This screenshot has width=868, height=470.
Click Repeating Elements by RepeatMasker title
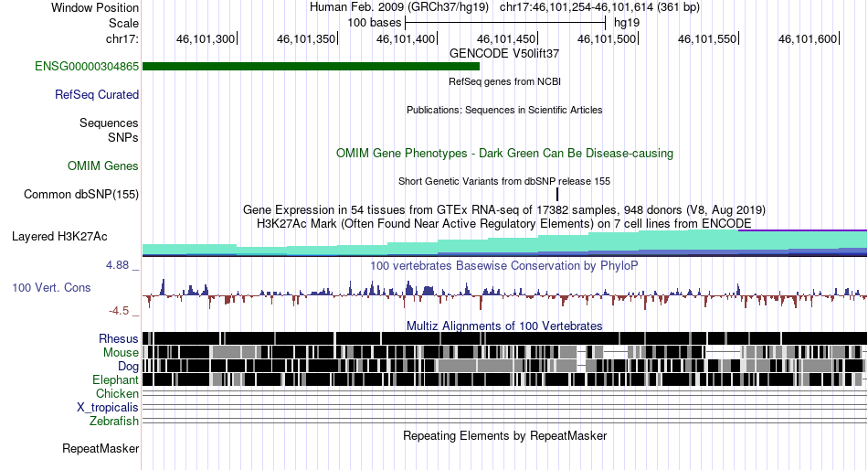click(504, 435)
